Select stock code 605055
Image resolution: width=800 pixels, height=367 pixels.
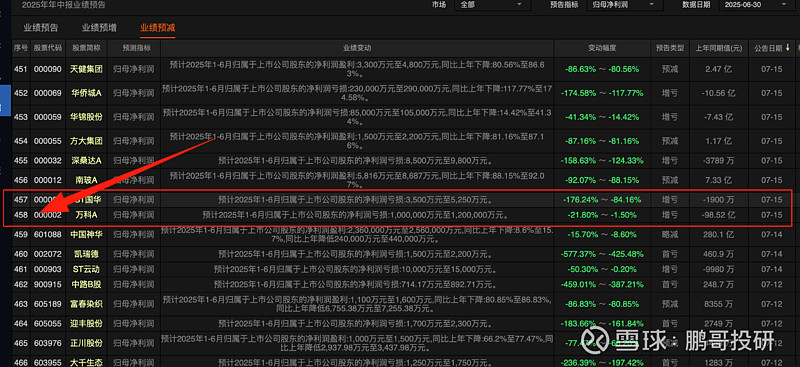click(x=48, y=323)
